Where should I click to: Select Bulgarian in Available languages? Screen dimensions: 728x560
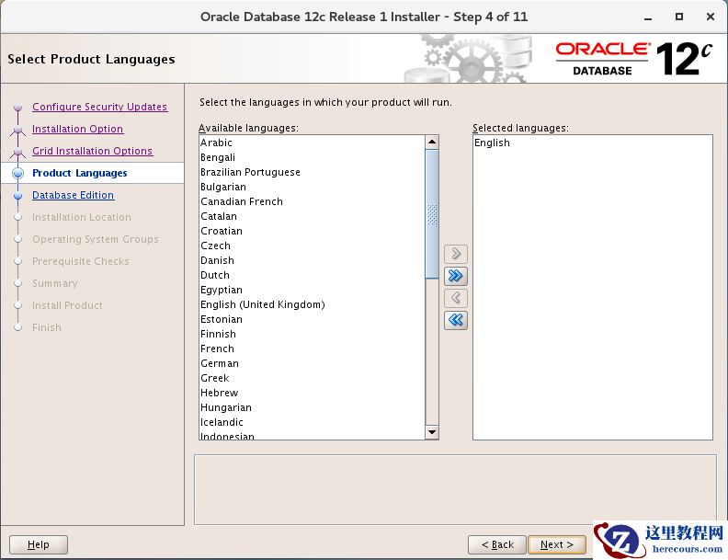(x=312, y=187)
